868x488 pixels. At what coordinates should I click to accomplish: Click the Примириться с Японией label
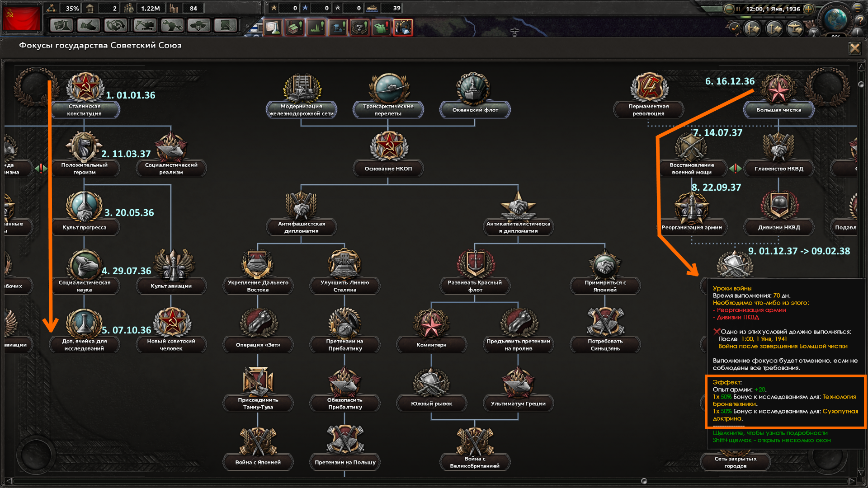[x=605, y=286]
